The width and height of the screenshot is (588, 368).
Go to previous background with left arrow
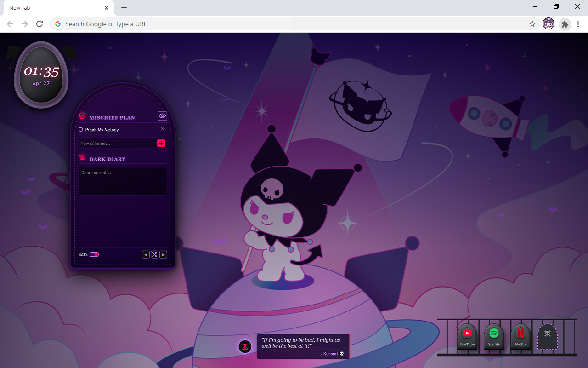(146, 254)
